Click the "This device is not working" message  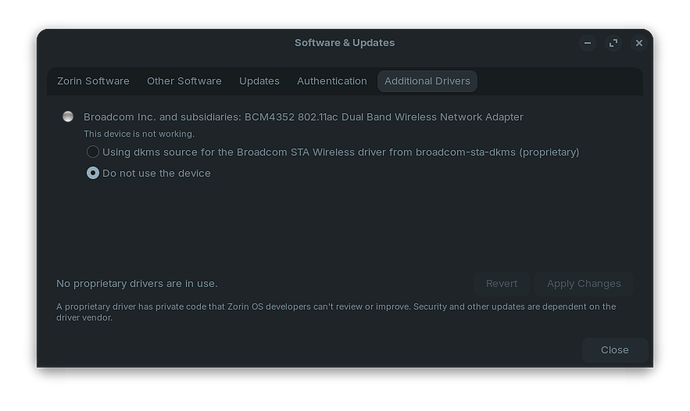tap(139, 134)
